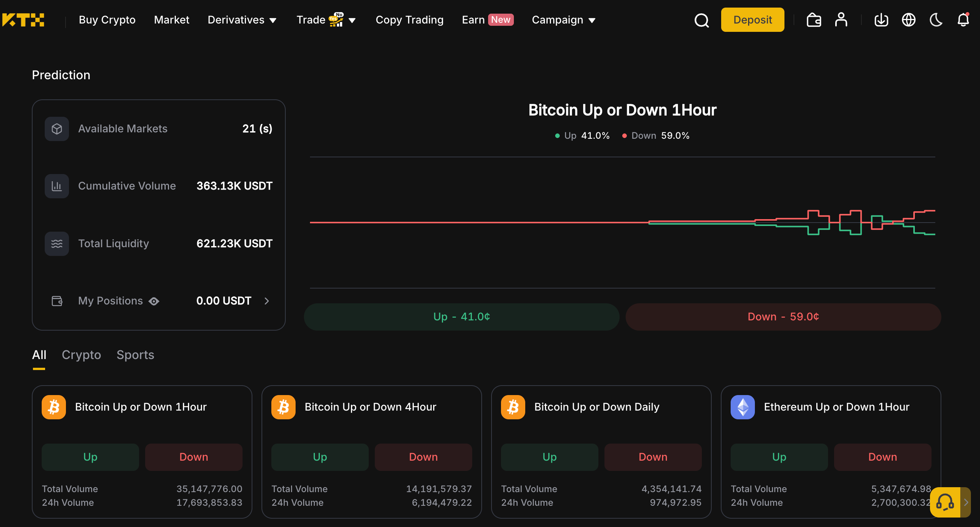
Task: Select Up on Ethereum 1Hour card
Action: tap(779, 457)
